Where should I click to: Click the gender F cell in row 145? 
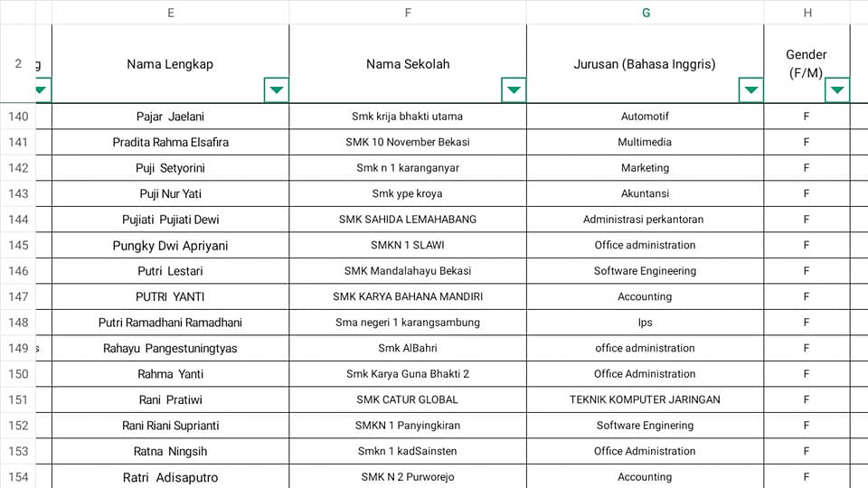807,245
